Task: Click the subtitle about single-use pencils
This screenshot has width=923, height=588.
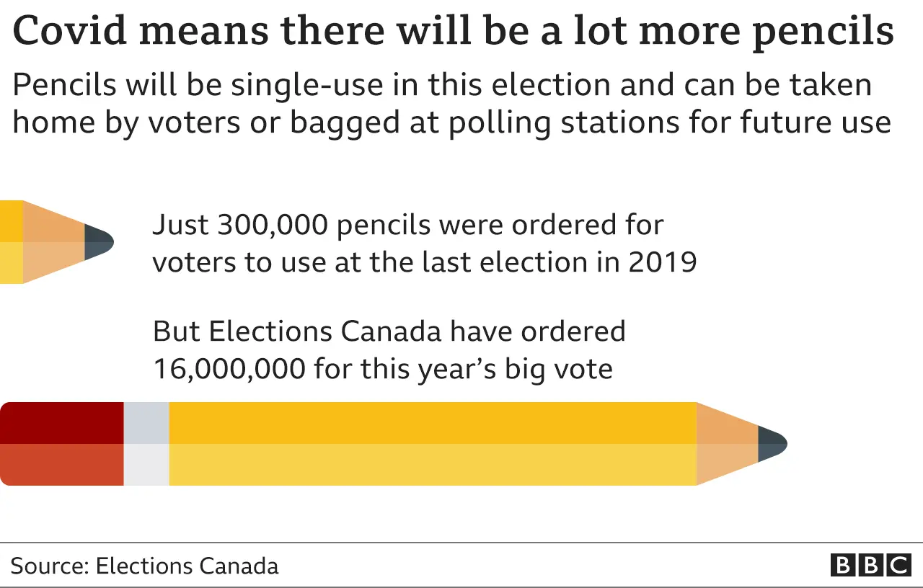Action: click(451, 104)
